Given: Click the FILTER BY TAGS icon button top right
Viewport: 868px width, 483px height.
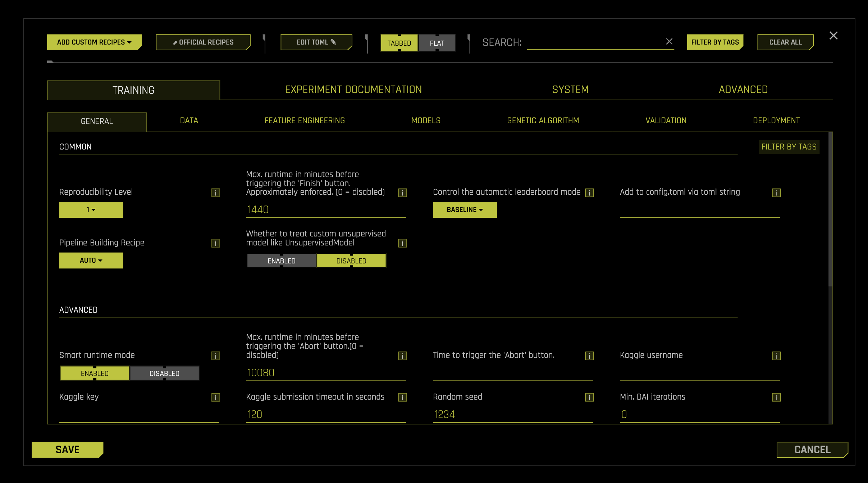Looking at the screenshot, I should (715, 42).
